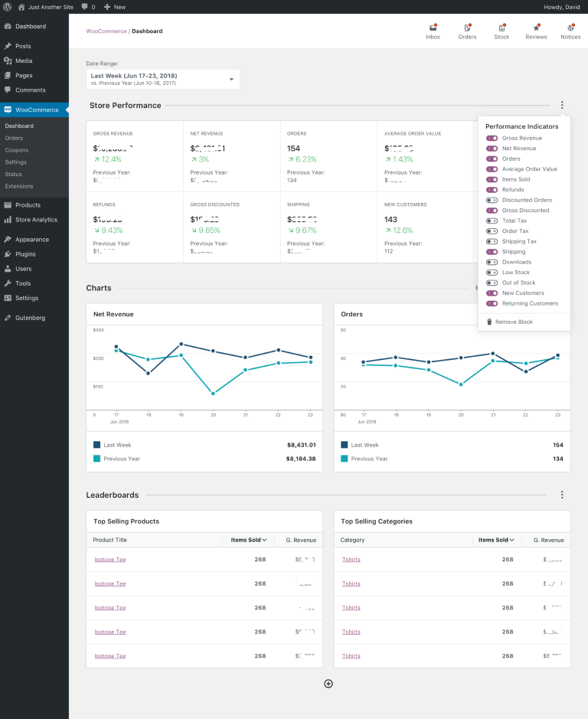This screenshot has width=588, height=719.
Task: Click the Comments icon in sidebar
Action: point(8,90)
